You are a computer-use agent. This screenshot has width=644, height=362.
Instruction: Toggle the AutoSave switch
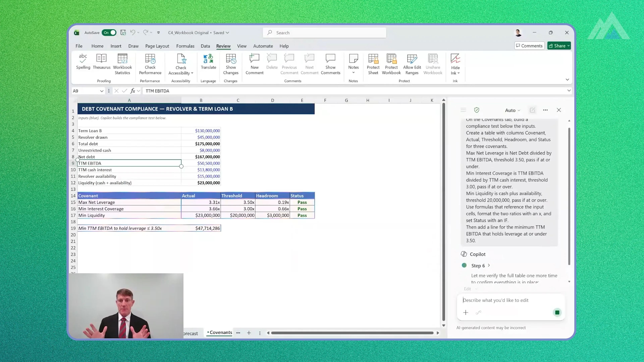pos(109,33)
